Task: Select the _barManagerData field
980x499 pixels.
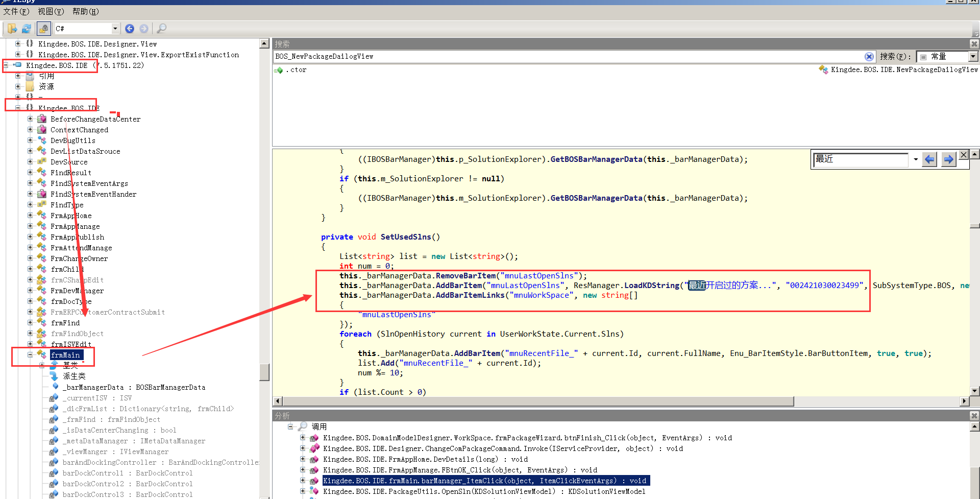Action: click(x=134, y=387)
